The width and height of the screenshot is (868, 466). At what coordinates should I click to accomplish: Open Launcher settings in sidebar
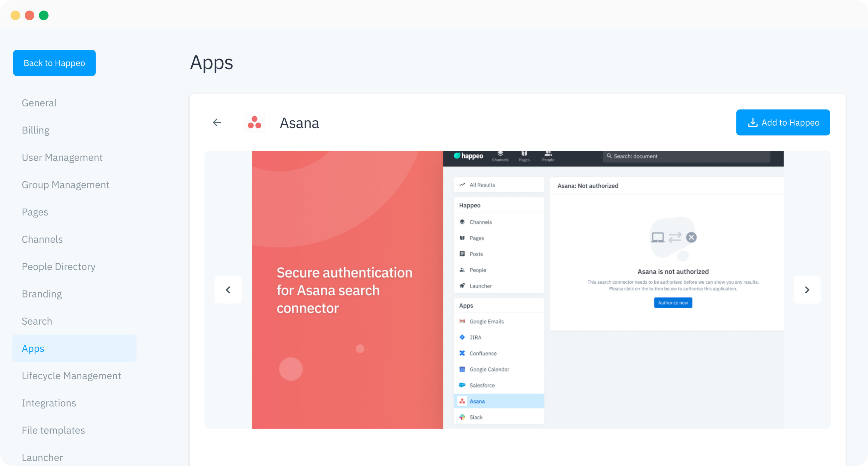click(x=42, y=458)
